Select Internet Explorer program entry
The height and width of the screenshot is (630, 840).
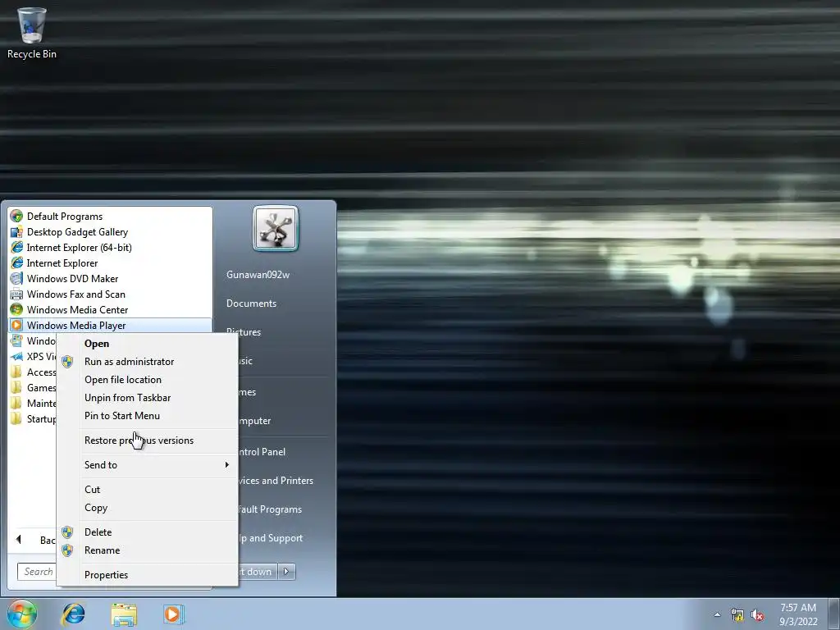tap(110, 263)
